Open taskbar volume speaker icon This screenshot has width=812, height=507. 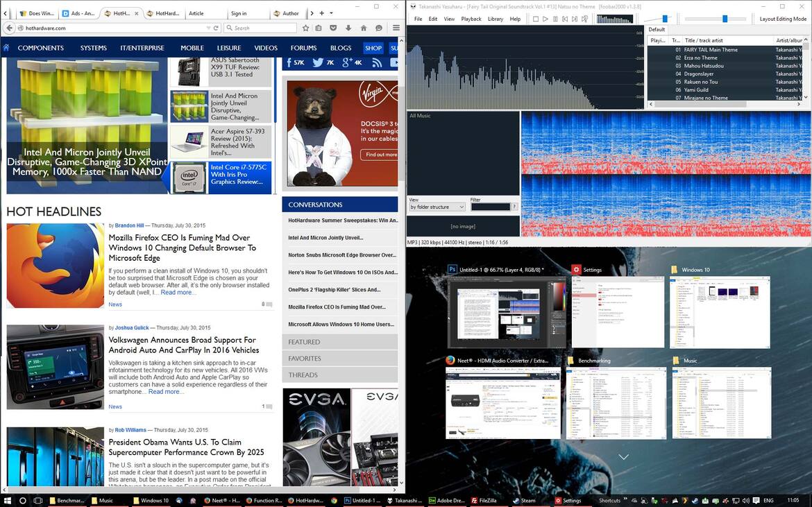point(746,500)
